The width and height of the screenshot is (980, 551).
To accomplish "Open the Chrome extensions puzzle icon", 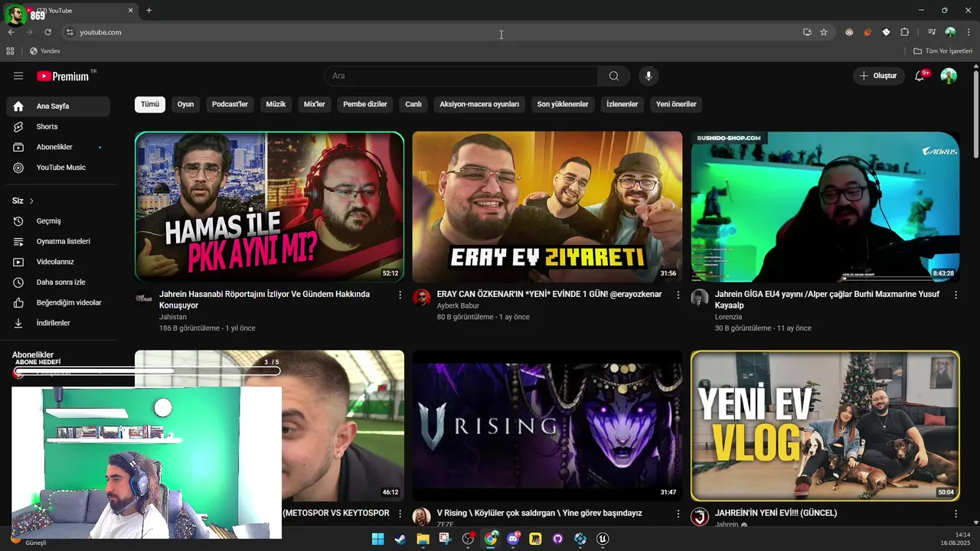I will [x=905, y=32].
